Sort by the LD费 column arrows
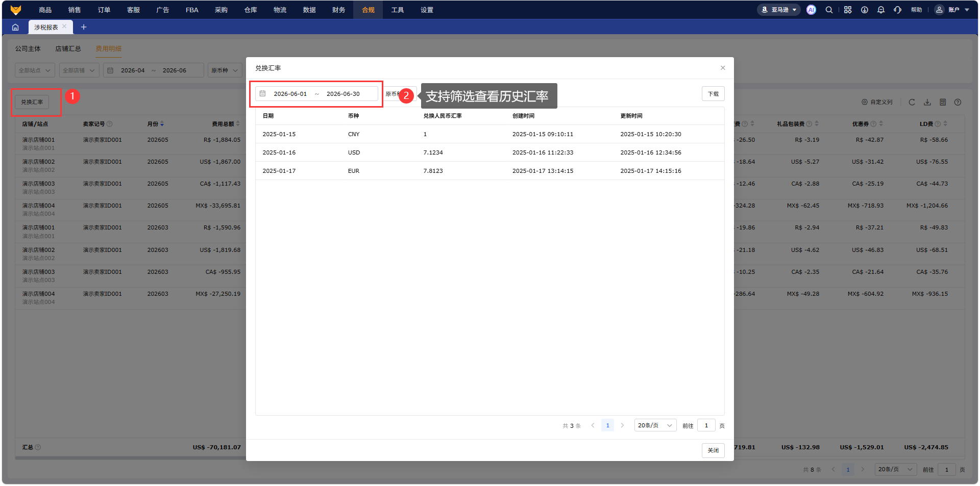The width and height of the screenshot is (980, 486). pyautogui.click(x=945, y=124)
